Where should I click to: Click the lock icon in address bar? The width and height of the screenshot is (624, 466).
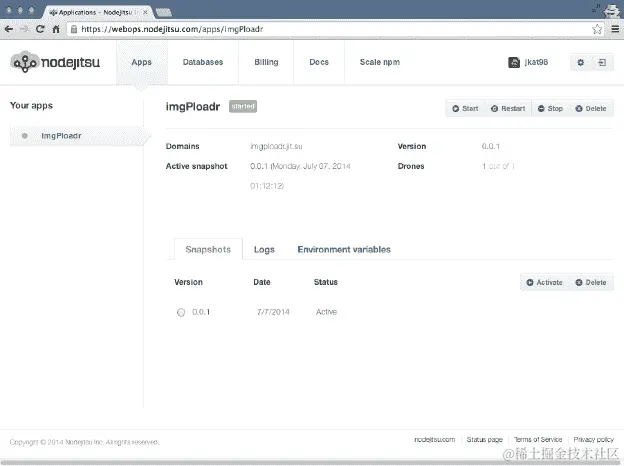coord(74,29)
